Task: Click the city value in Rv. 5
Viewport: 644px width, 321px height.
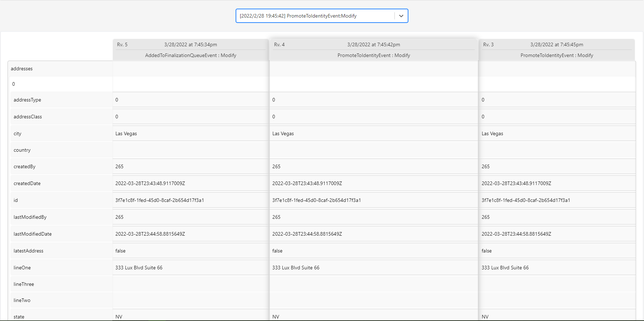Action: [x=126, y=133]
